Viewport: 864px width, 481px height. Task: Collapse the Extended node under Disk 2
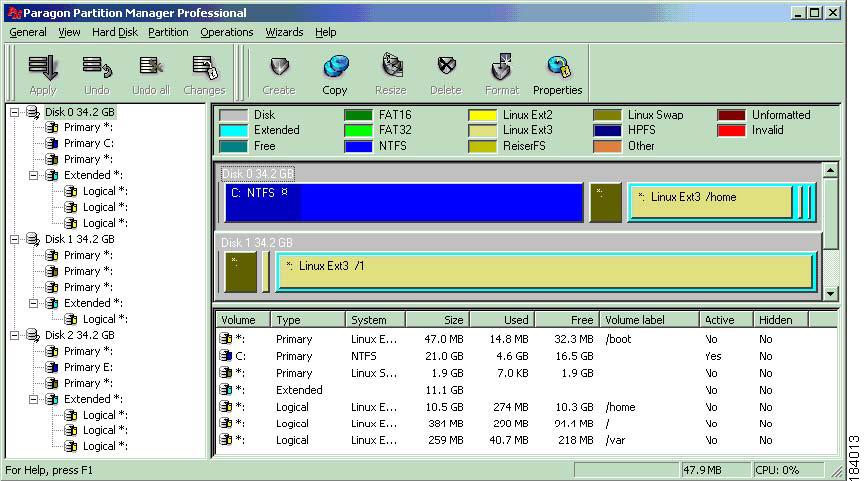point(34,399)
